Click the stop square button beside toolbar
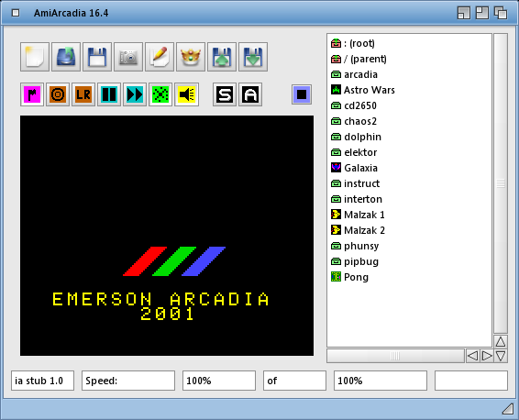The height and width of the screenshot is (420, 519). coord(302,94)
